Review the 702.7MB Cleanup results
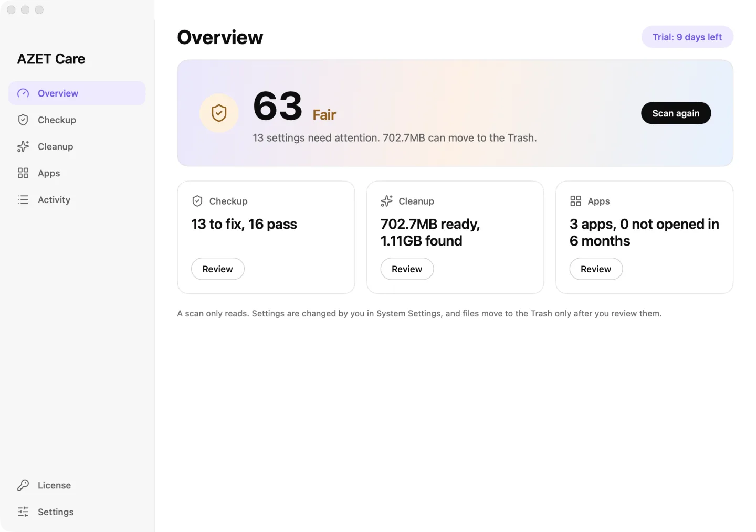 pyautogui.click(x=407, y=269)
